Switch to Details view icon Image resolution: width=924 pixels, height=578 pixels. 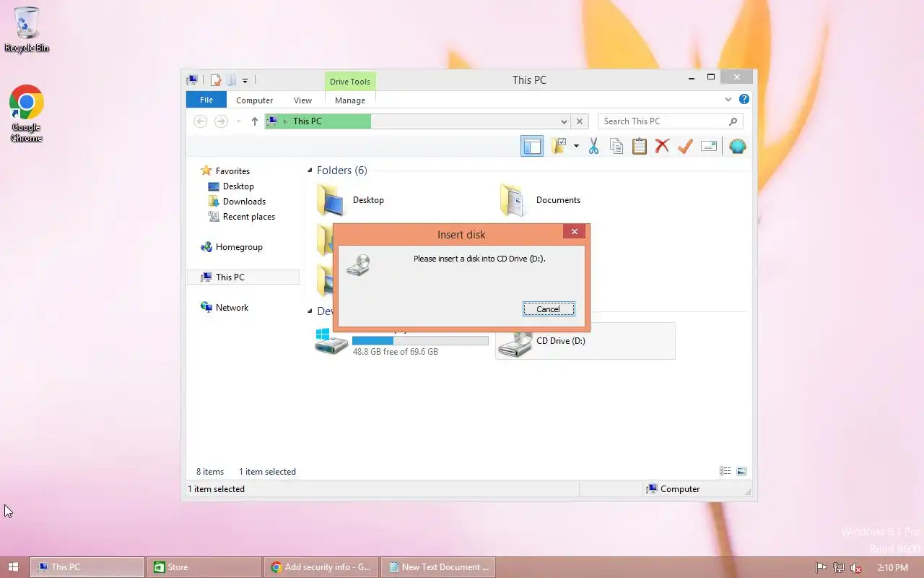coord(725,471)
